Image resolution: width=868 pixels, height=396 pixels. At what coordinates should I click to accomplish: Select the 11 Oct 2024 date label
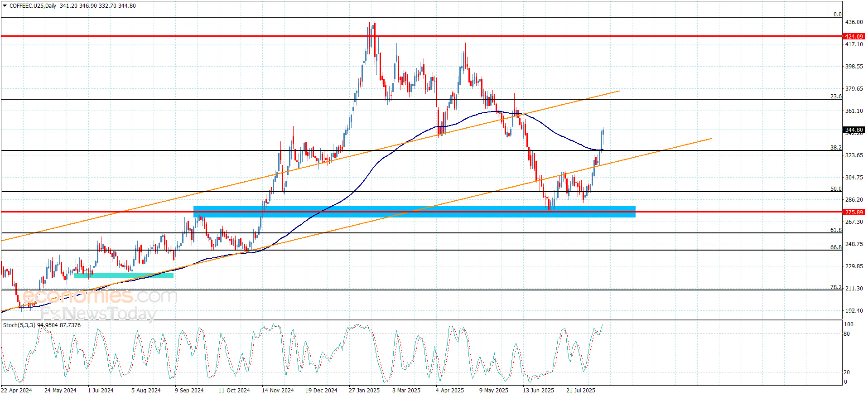[234, 391]
